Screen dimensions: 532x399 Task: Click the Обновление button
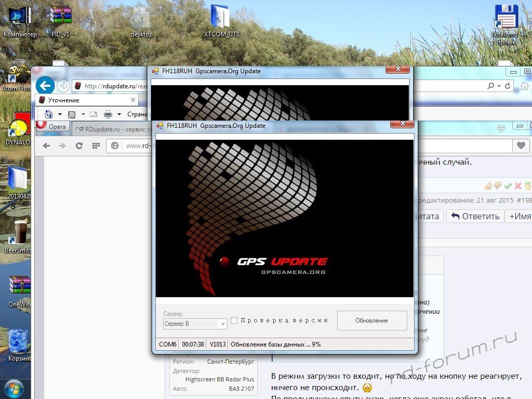click(x=371, y=321)
